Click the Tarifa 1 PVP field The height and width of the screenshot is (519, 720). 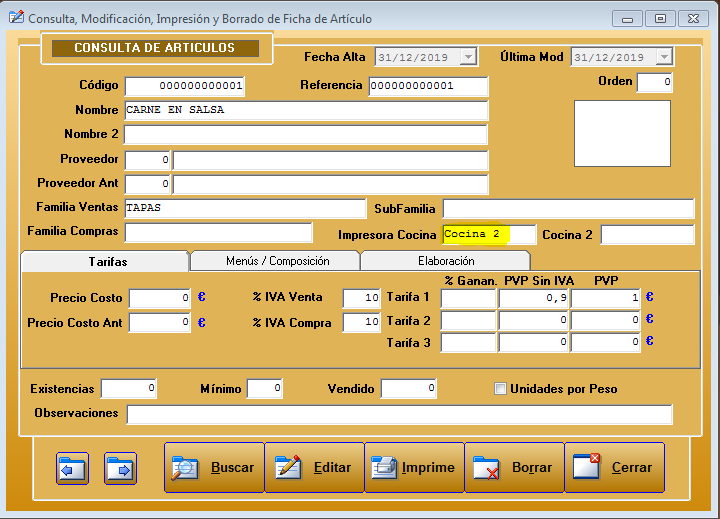[x=606, y=299]
